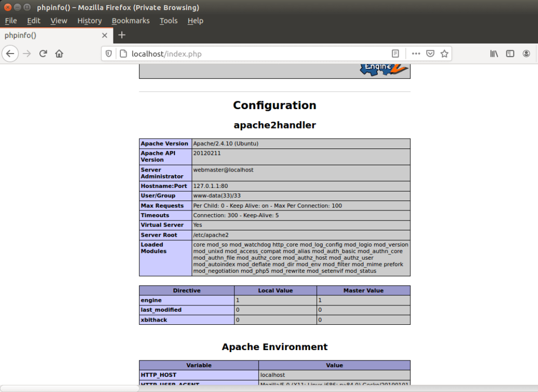
Task: Open the Library (books) icon
Action: coord(494,54)
